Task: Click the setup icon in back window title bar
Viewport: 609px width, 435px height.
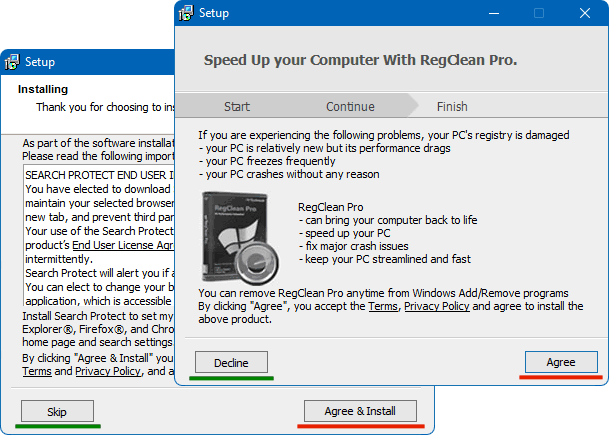Action: click(x=12, y=62)
